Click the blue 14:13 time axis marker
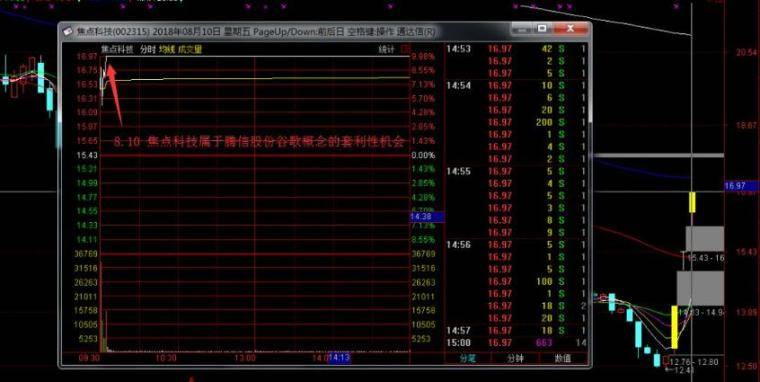 pos(339,358)
